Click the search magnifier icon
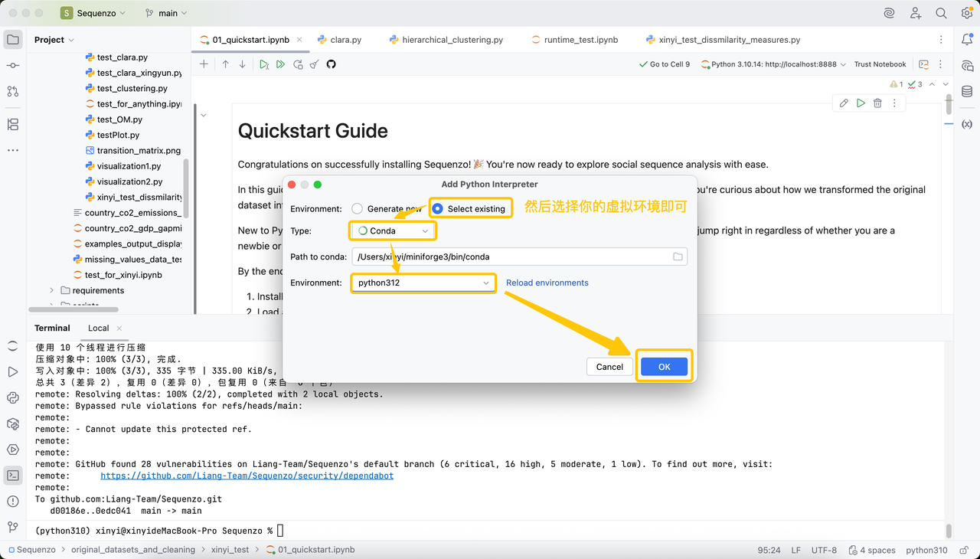 (x=941, y=13)
